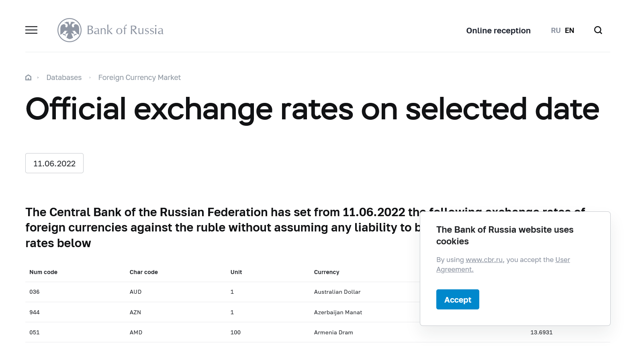Viewport: 644px width, 346px height.
Task: Follow the www.cbr.ru link
Action: click(x=484, y=260)
